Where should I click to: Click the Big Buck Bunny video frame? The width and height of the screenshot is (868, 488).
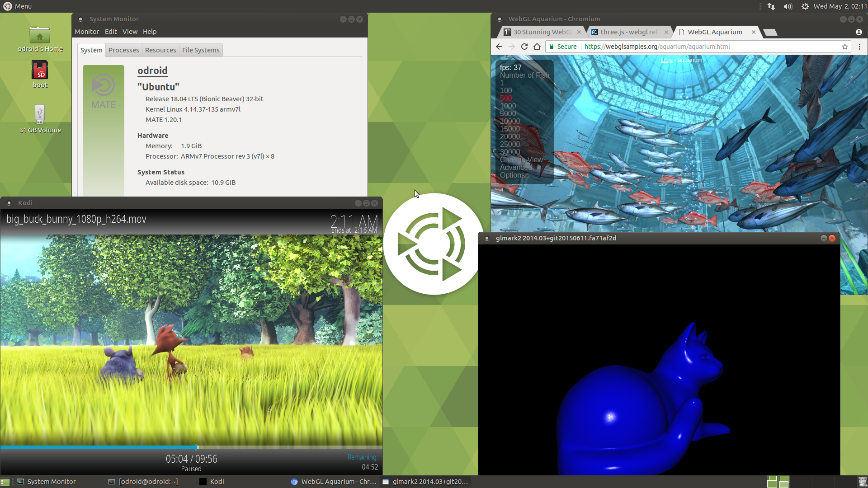click(x=191, y=340)
